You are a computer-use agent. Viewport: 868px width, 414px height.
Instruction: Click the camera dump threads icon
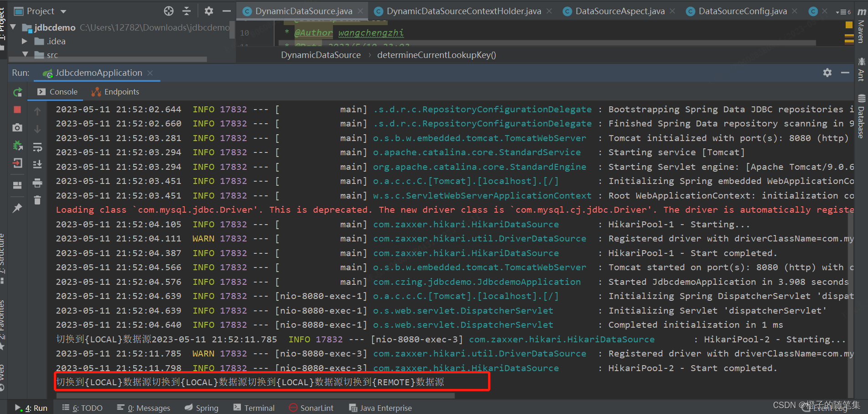pos(17,127)
